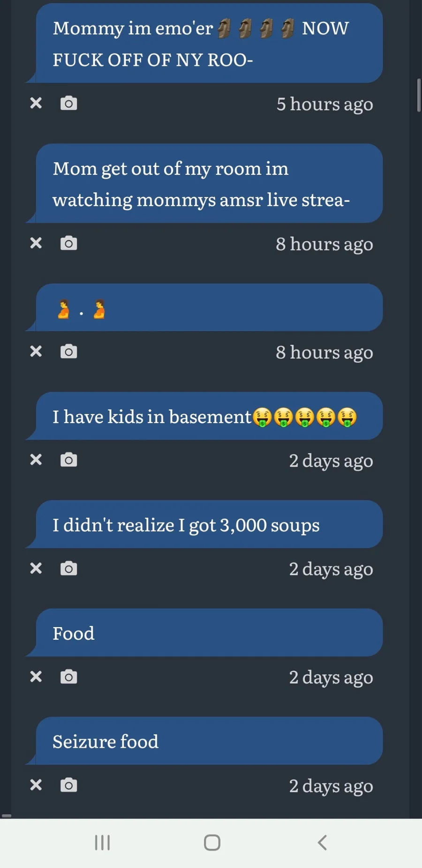Tap camera icon under '3,000 soups' message
The image size is (422, 868).
(68, 569)
